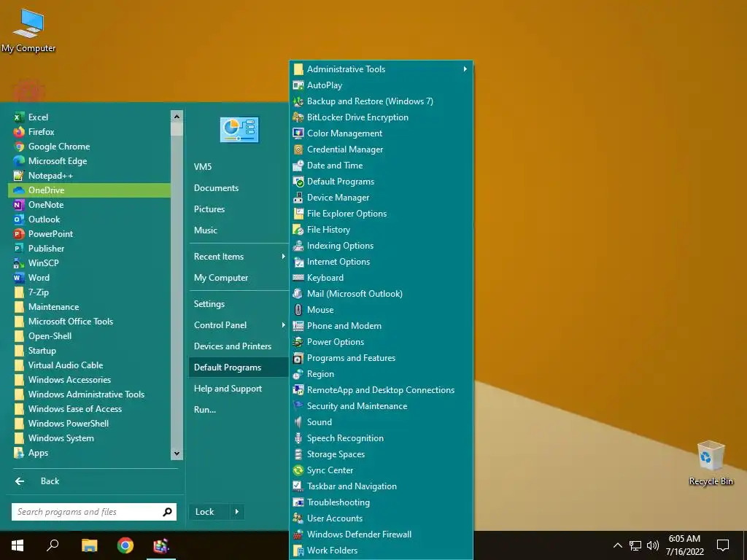Select the highlighted OneDrive entry
The height and width of the screenshot is (560, 747).
tap(89, 190)
